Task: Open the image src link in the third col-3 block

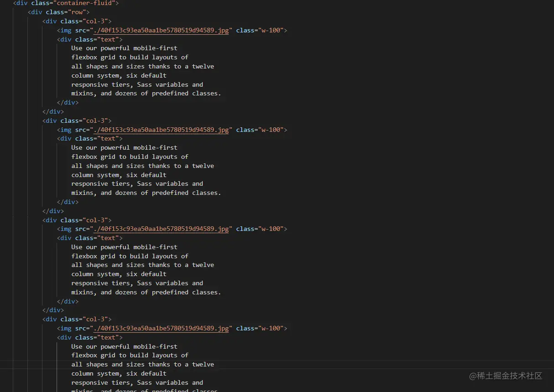Action: [x=161, y=229]
